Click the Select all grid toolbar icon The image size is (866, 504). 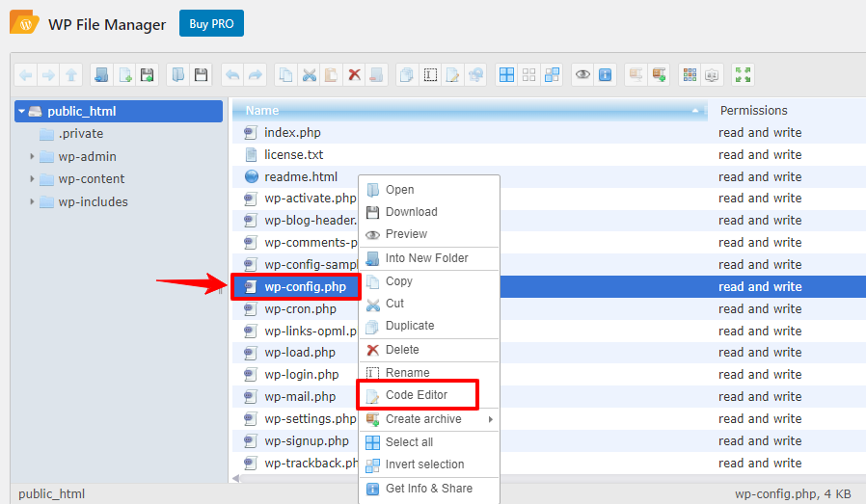coord(505,74)
